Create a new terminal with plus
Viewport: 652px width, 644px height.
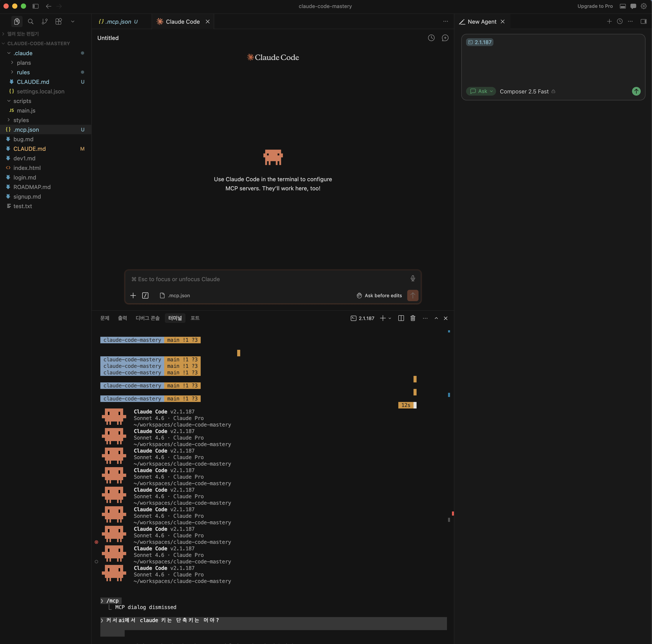[383, 318]
